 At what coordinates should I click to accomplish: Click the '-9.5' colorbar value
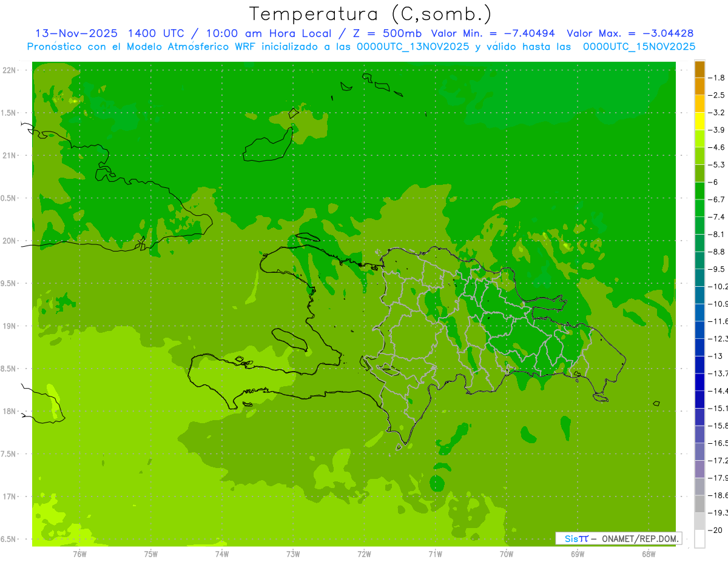point(717,269)
